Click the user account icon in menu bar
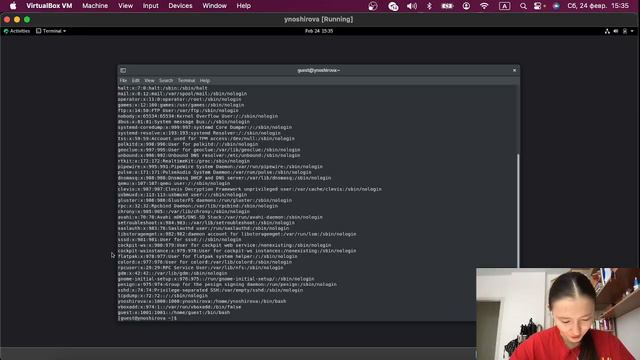Screen dimensions: 640x360 pos(466,6)
